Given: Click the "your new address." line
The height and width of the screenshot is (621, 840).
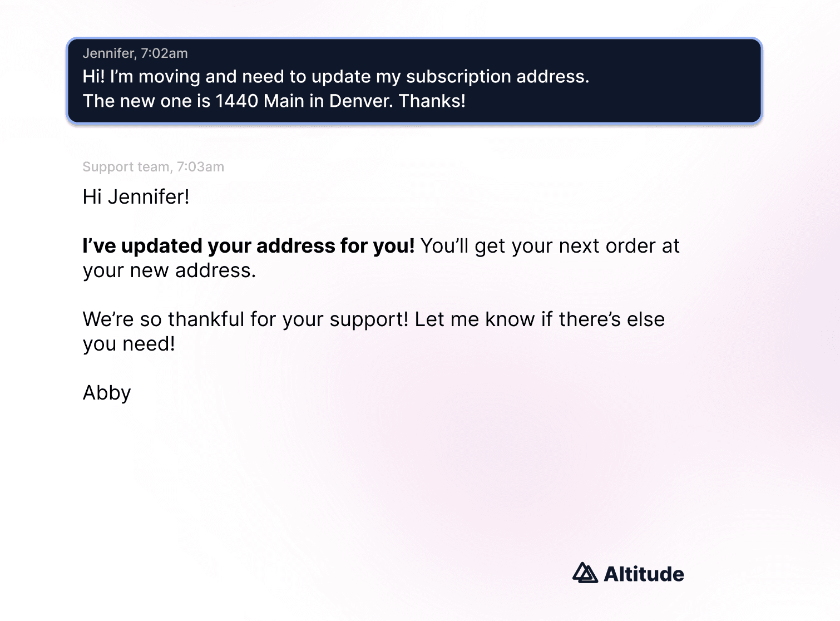Looking at the screenshot, I should pyautogui.click(x=169, y=270).
